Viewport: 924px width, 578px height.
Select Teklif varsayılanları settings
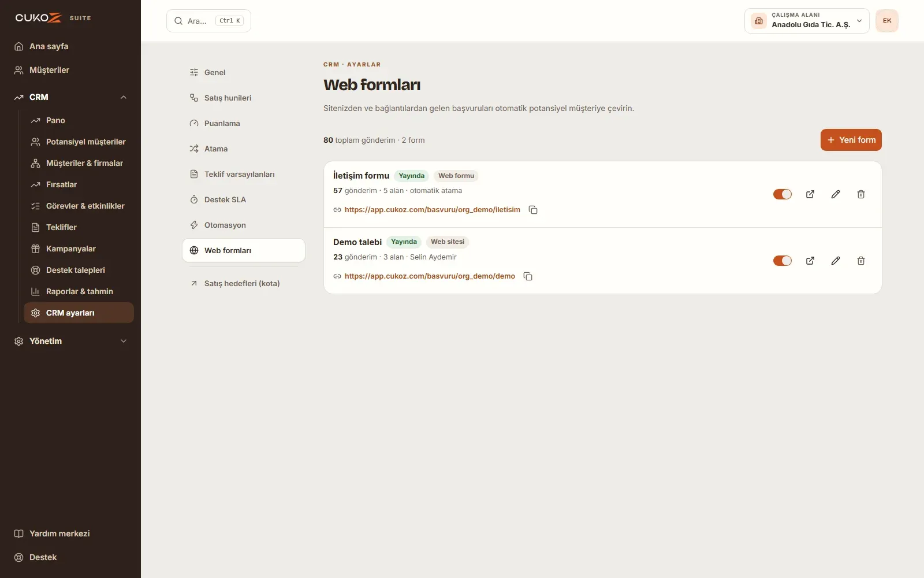tap(244, 174)
